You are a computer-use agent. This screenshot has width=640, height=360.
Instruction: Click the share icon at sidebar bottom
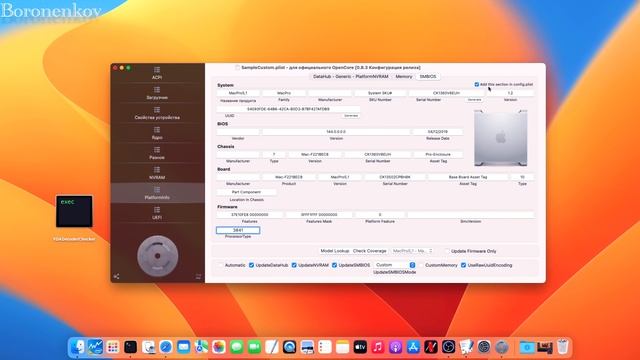116,276
